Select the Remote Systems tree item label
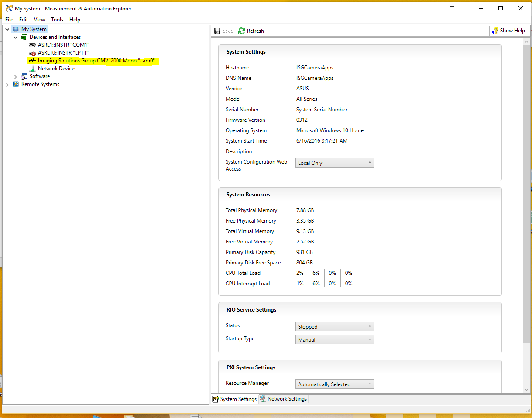The width and height of the screenshot is (532, 418). point(40,84)
